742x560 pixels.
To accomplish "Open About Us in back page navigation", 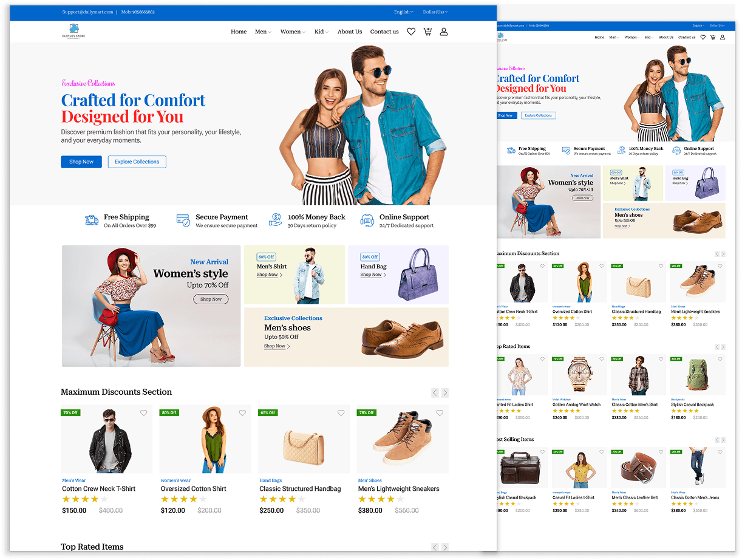I will pos(666,37).
